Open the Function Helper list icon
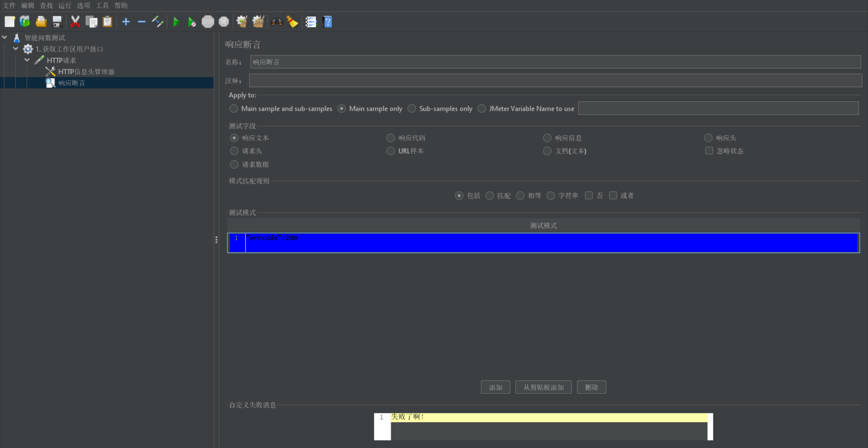Viewport: 868px width, 448px height. click(311, 22)
